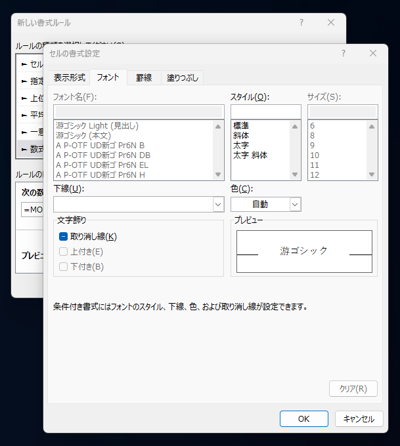The width and height of the screenshot is (400, 446).
Task: Close the セルの書式設定 dialog
Action: click(373, 53)
